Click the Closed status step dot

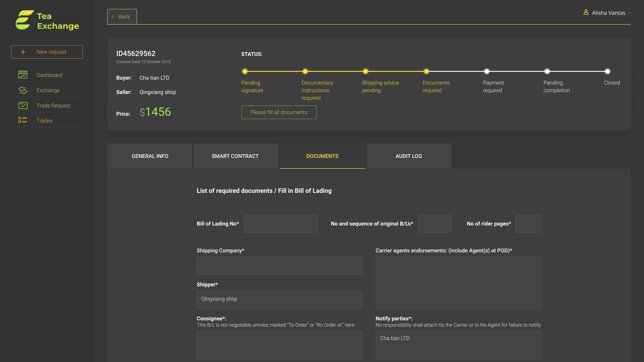pos(607,72)
